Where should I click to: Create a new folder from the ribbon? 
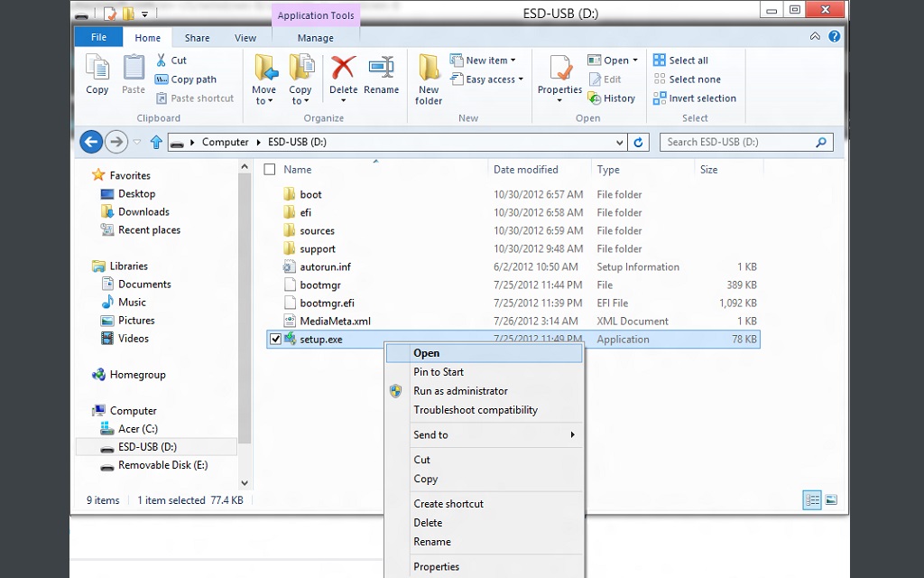(429, 78)
